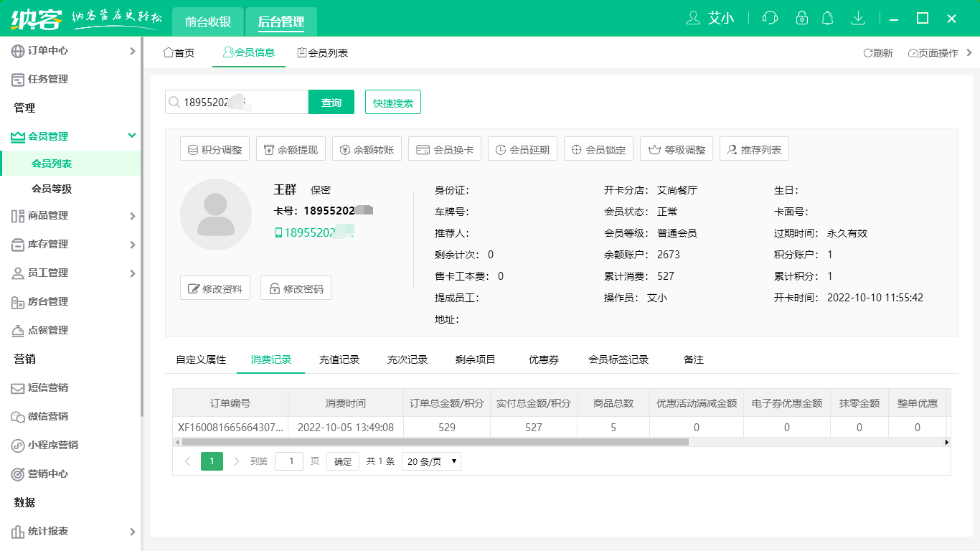980x551 pixels.
Task: Open 修改密码 to change member password
Action: [296, 287]
